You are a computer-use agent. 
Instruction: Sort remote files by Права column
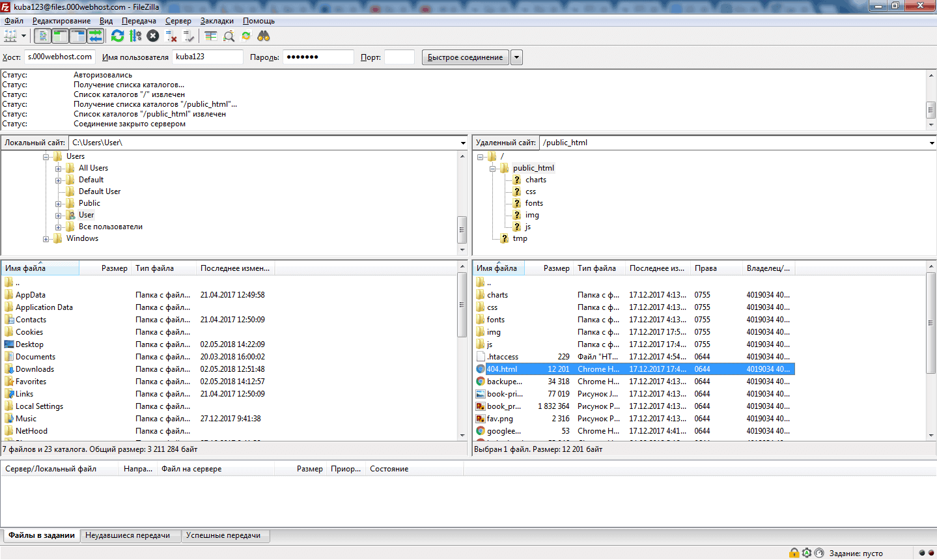pos(716,268)
